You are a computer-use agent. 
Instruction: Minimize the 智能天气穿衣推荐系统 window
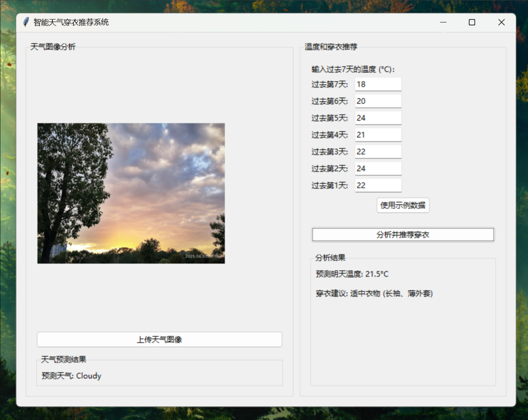(x=443, y=22)
